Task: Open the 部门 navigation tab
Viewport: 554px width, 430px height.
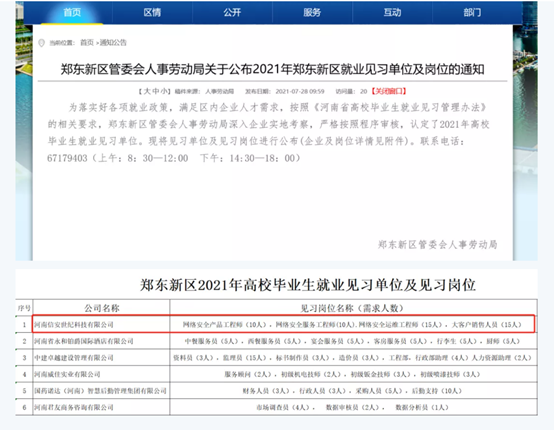Action: 472,12
